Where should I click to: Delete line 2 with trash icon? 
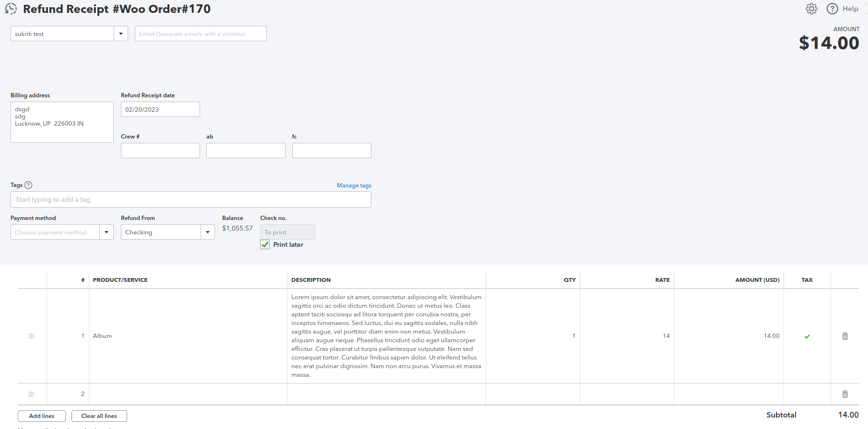(845, 394)
